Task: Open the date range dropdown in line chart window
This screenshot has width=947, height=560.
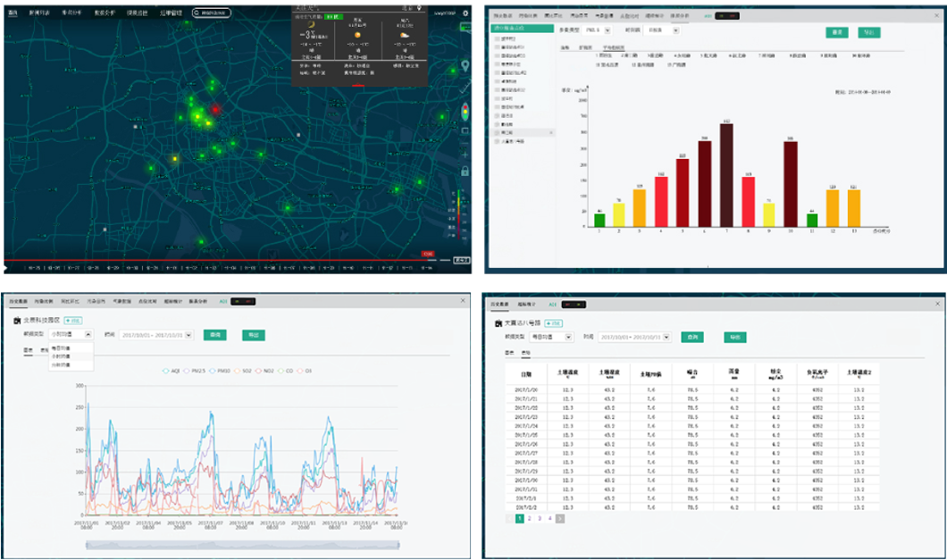Action: click(155, 335)
